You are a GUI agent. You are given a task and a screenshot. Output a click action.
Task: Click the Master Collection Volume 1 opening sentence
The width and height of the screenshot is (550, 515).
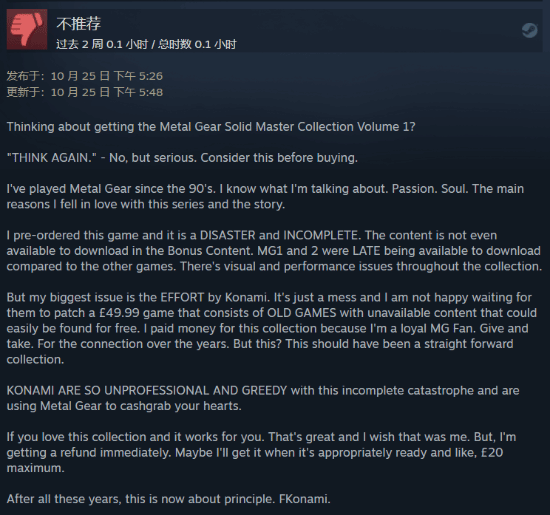coord(211,127)
